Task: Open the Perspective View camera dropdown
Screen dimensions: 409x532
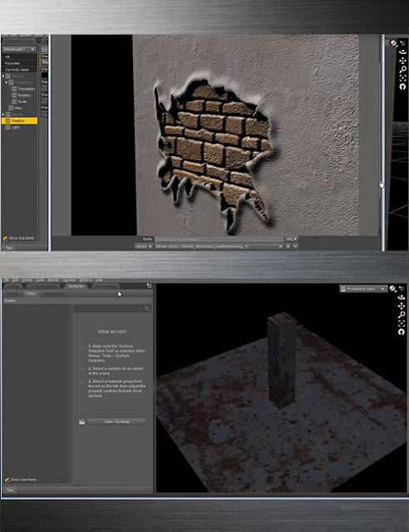Action: click(x=363, y=288)
